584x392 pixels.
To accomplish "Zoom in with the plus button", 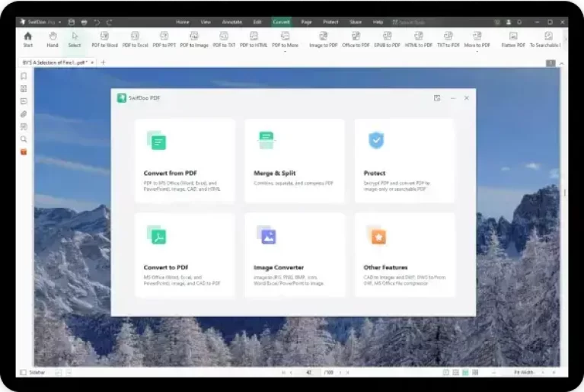I will [x=554, y=372].
